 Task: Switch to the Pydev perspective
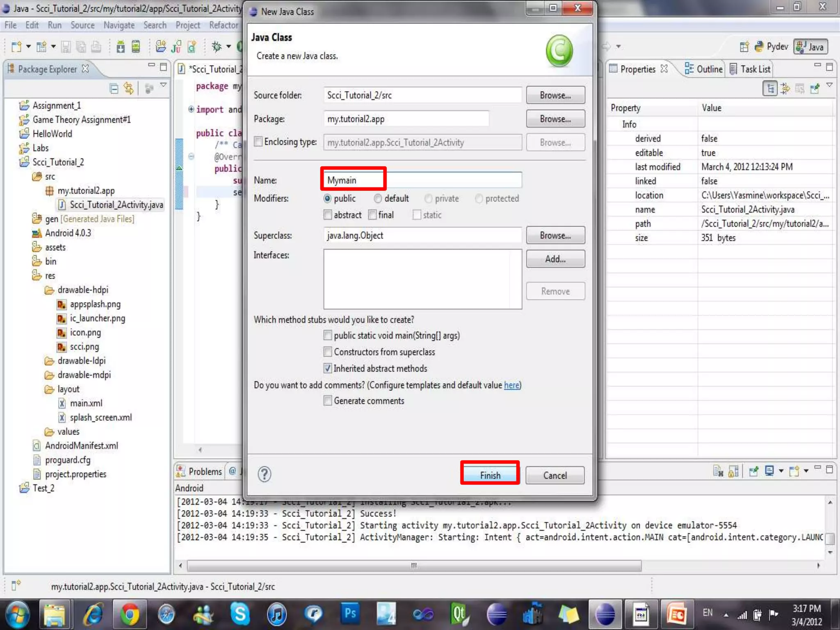tap(772, 47)
